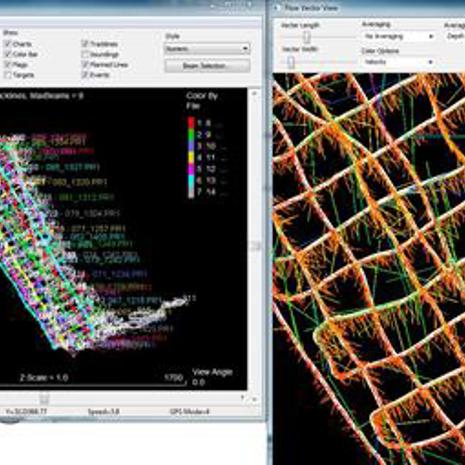Image resolution: width=465 pixels, height=465 pixels.
Task: Adjust the Vector Width slider
Action: tap(291, 62)
